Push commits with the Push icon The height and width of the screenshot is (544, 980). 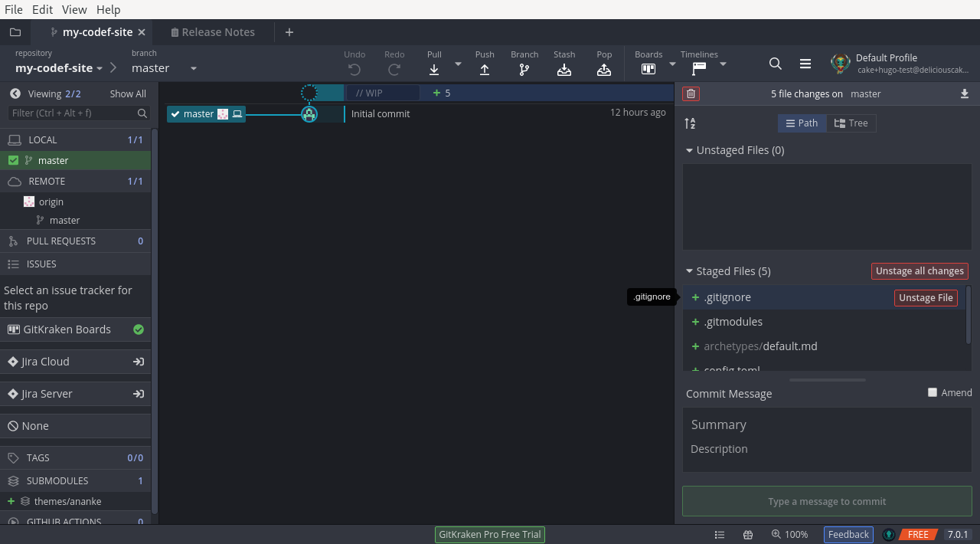[x=485, y=69]
